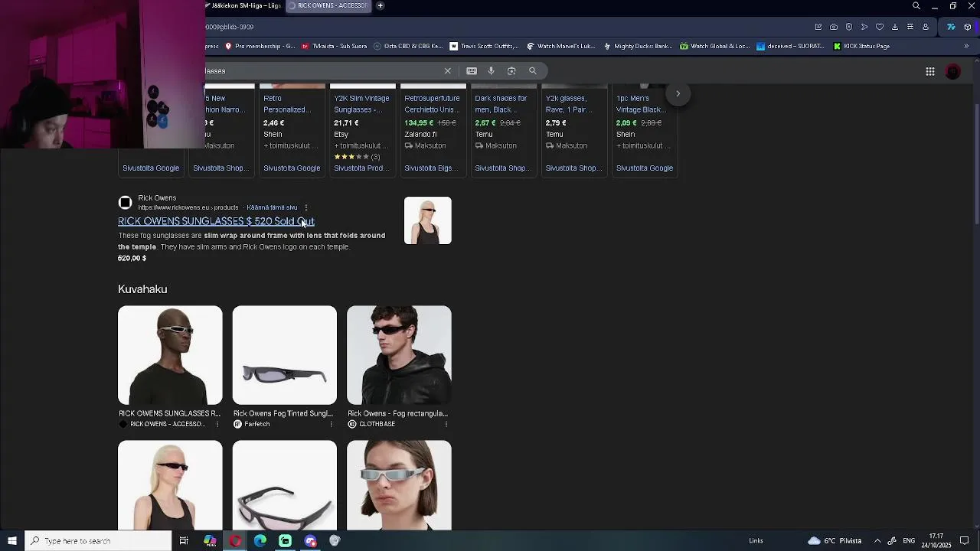Viewport: 980px width, 551px height.
Task: Select the RICK OWENS - ACCESSORIES tab
Action: pos(328,5)
